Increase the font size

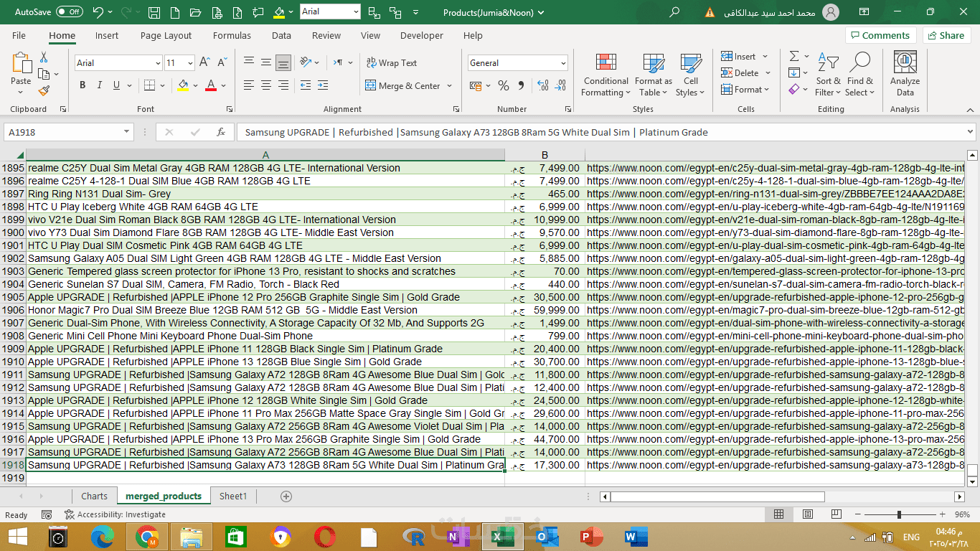coord(204,62)
